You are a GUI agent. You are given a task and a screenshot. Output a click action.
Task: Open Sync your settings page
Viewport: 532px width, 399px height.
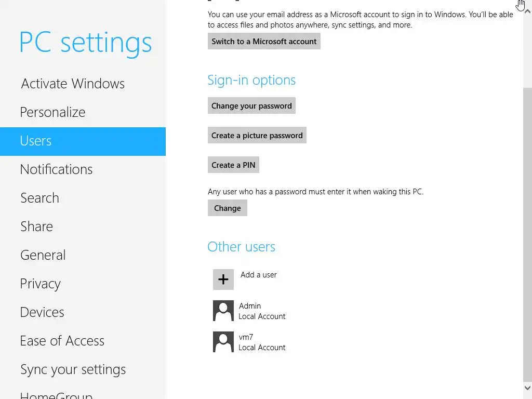point(83,369)
